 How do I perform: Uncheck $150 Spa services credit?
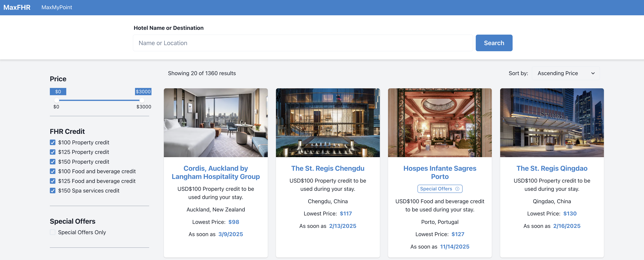pos(53,190)
